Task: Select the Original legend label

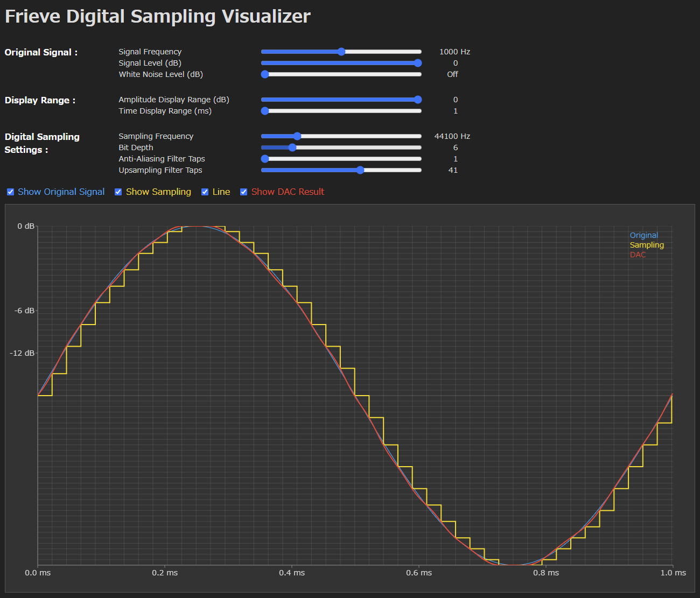Action: point(644,235)
